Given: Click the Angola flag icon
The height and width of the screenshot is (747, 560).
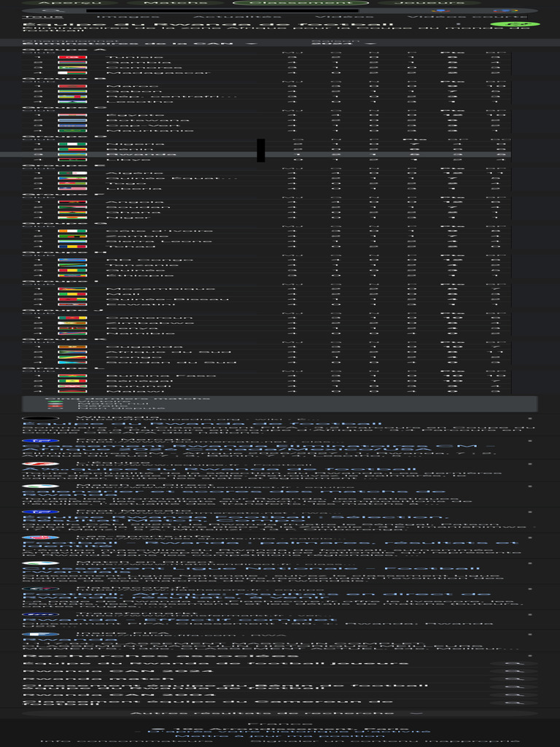Looking at the screenshot, I should coord(72,202).
